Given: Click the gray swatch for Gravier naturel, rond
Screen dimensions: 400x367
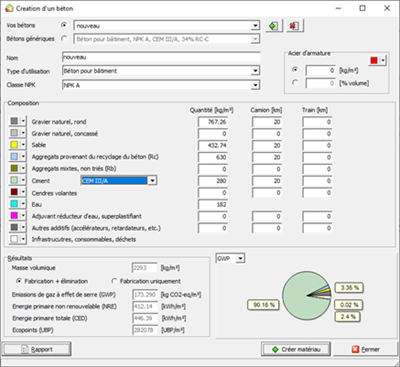Looking at the screenshot, I should 14,121.
